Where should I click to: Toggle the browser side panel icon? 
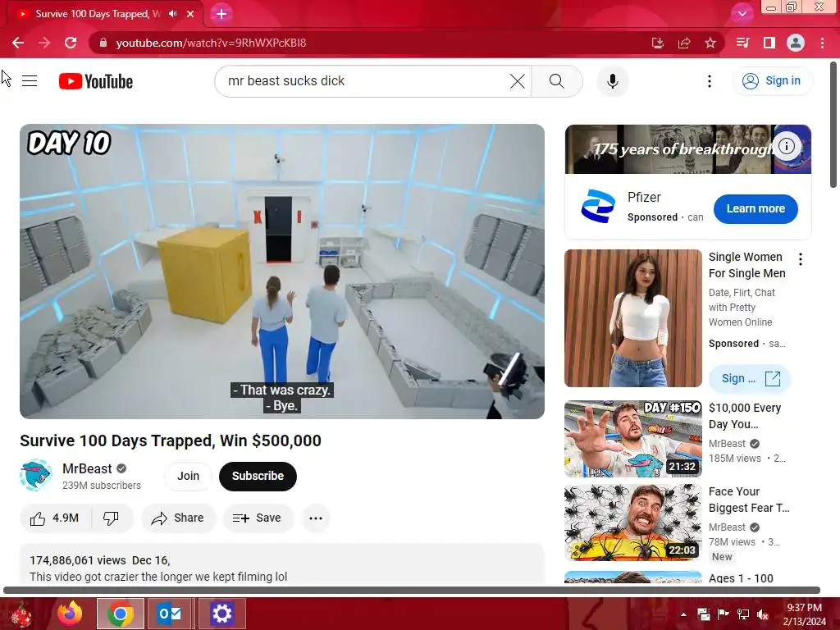pyautogui.click(x=769, y=43)
